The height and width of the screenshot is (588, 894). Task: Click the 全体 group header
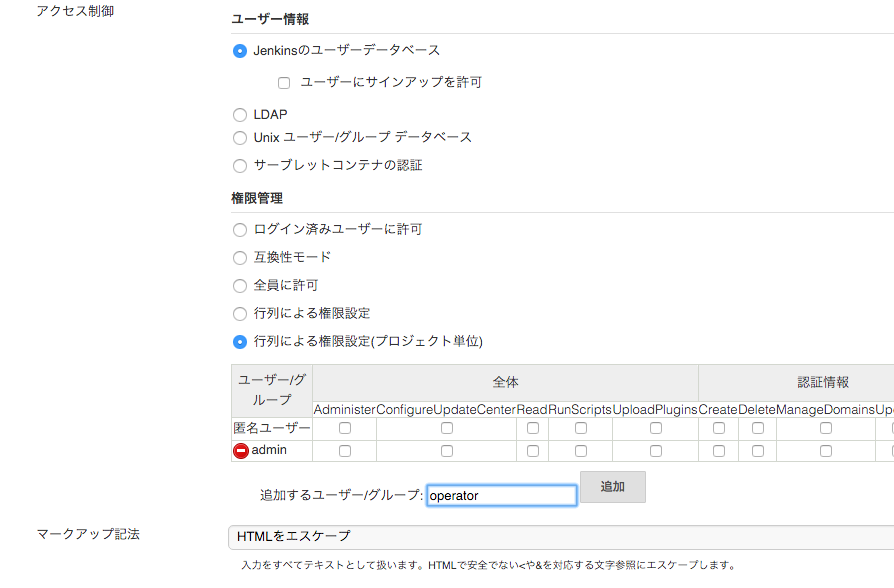(505, 382)
